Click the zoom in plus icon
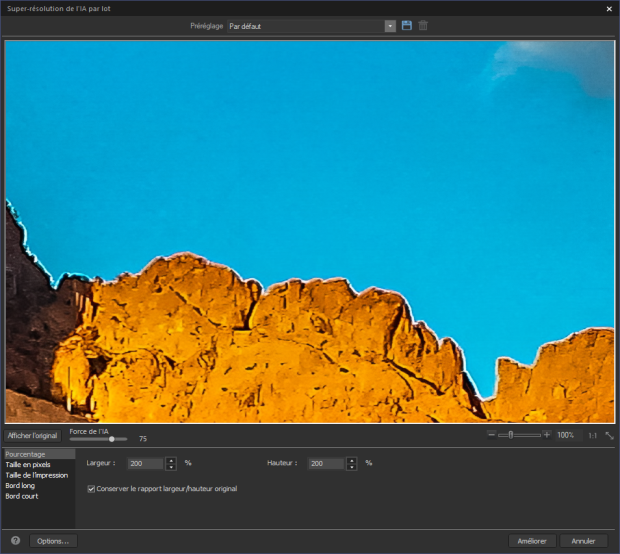620x554 pixels. pos(547,435)
